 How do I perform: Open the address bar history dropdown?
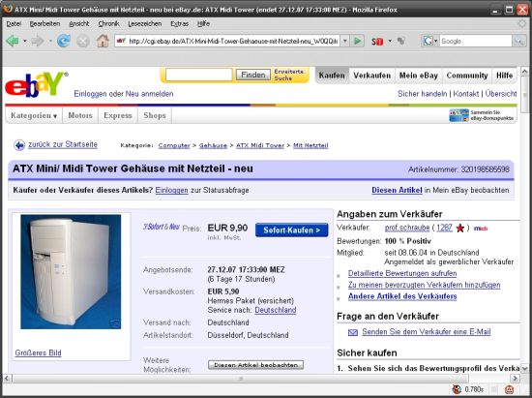[x=344, y=41]
